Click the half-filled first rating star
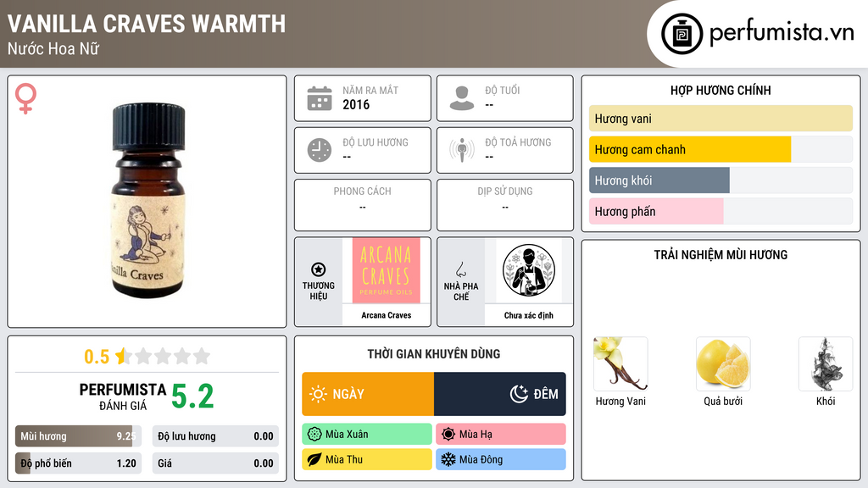Image resolution: width=868 pixels, height=488 pixels. tap(122, 356)
